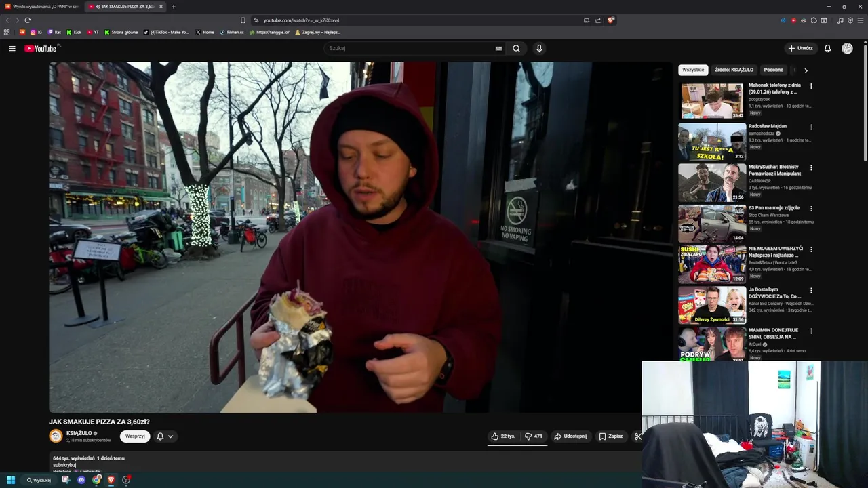
Task: Open the 63 Pan ma moje zdjęcie video title
Action: (774, 208)
